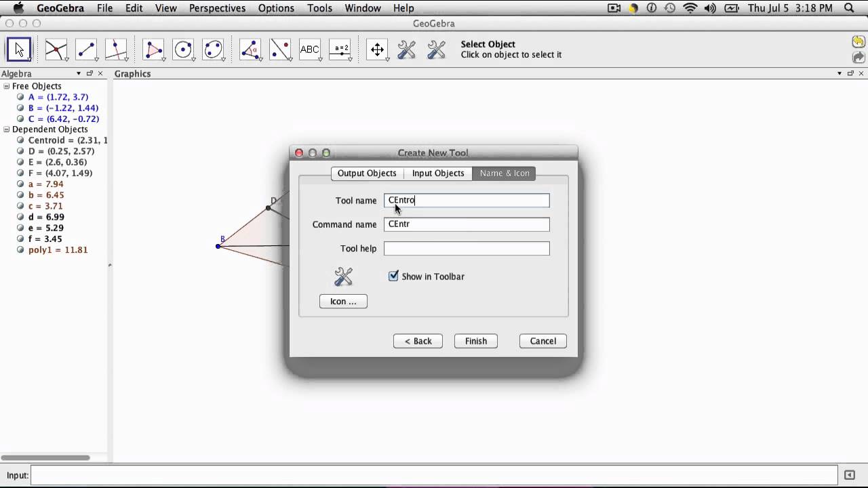868x488 pixels.
Task: Switch to the Output Objects tab
Action: (367, 173)
